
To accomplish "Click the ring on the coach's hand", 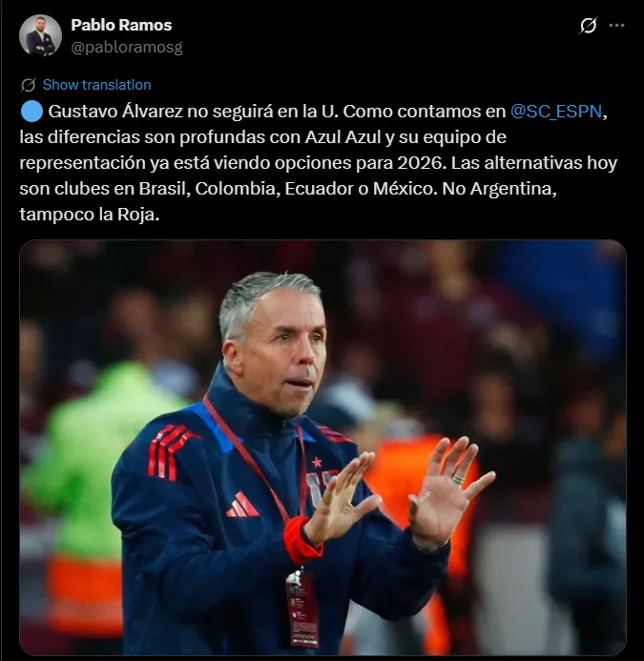I will [x=458, y=479].
